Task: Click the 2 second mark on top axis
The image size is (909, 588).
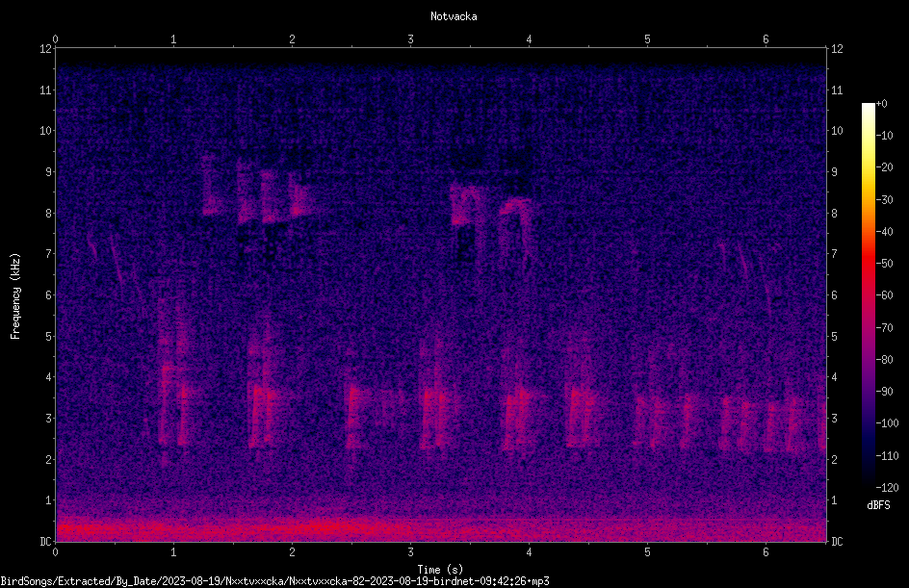Action: 292,39
